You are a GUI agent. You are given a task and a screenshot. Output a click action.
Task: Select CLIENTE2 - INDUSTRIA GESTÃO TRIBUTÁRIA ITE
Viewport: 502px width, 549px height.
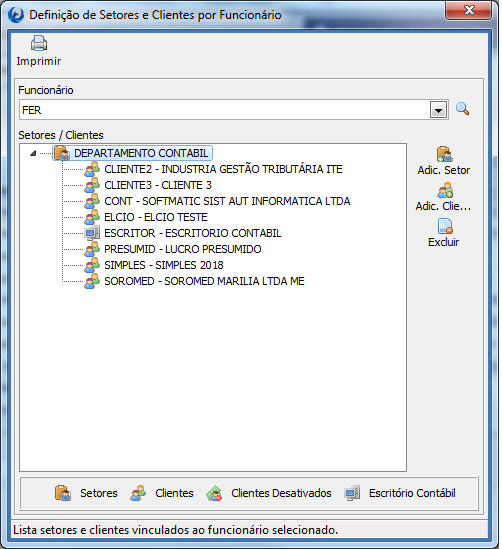[x=223, y=169]
